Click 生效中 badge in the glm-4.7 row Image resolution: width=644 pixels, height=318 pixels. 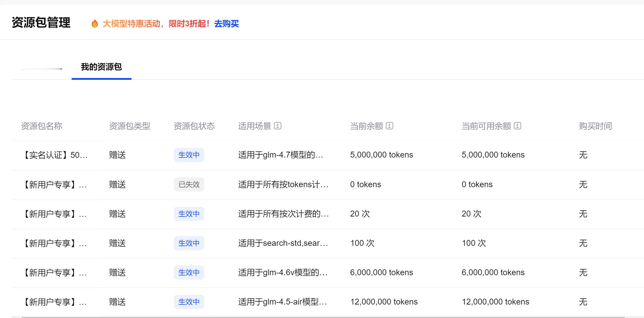189,155
